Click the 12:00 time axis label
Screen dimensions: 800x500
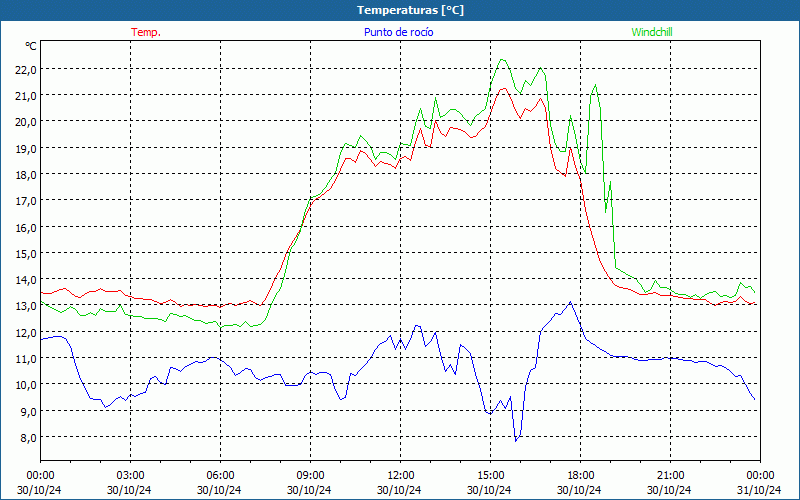point(401,475)
